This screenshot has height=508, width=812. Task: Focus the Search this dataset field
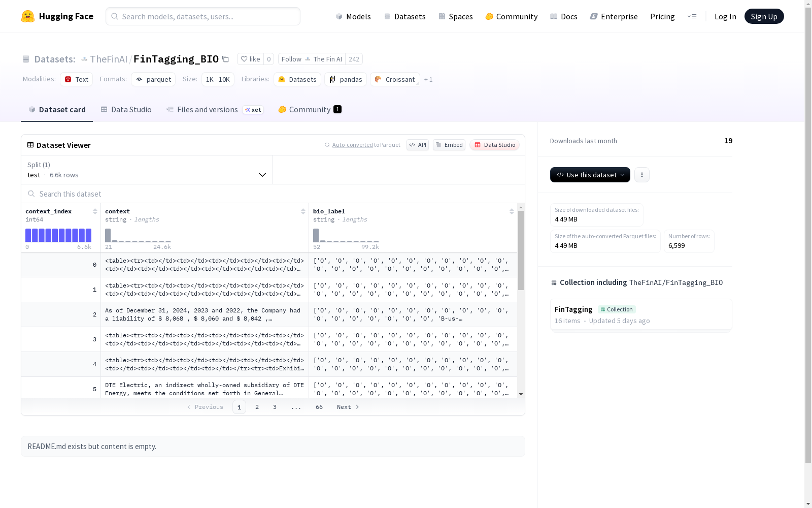tap(273, 194)
